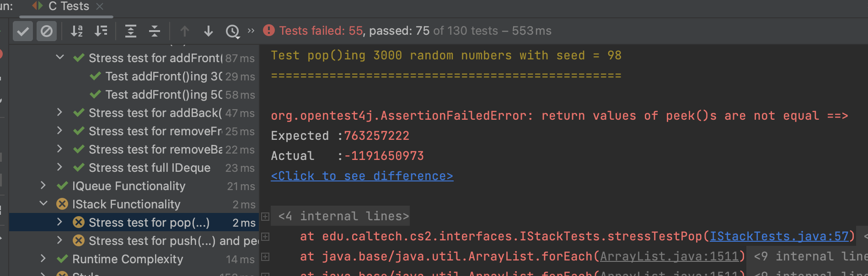Screen dimensions: 868x276
Task: Sort tests alphabetically
Action: [x=76, y=31]
